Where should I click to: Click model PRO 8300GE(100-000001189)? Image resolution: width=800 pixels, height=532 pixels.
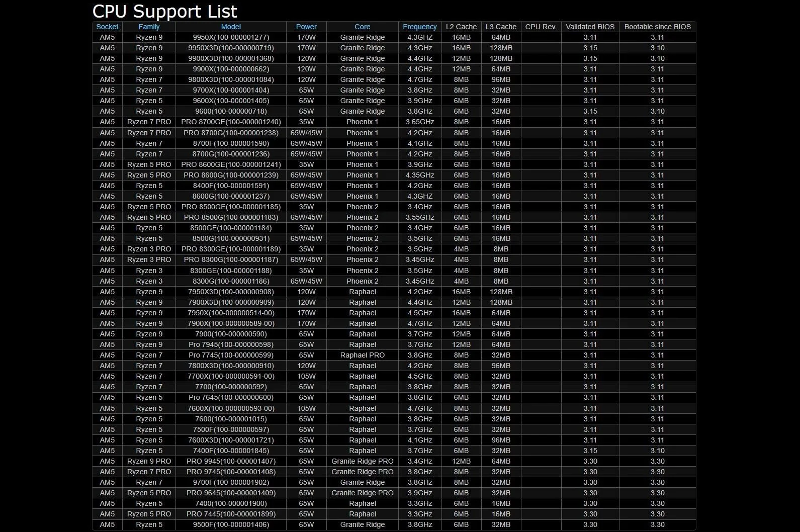click(x=231, y=249)
